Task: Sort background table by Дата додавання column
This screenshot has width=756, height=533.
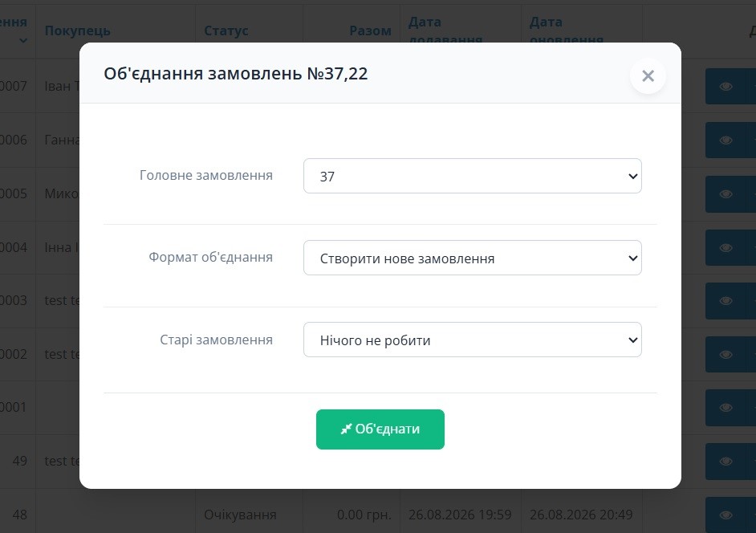Action: click(x=445, y=31)
